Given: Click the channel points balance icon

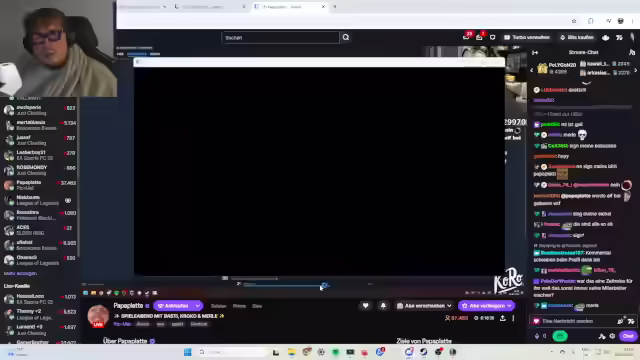Looking at the screenshot, I should point(537,336).
